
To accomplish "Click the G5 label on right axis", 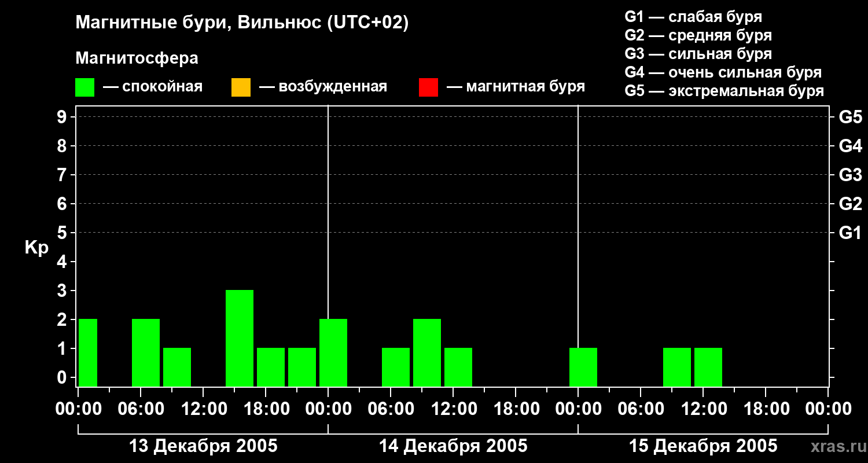I will 851,117.
